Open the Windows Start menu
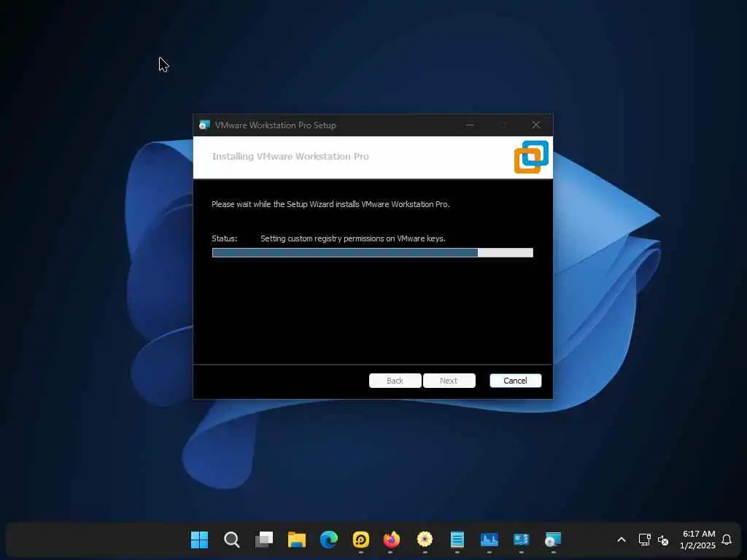747x560 pixels. (x=199, y=540)
